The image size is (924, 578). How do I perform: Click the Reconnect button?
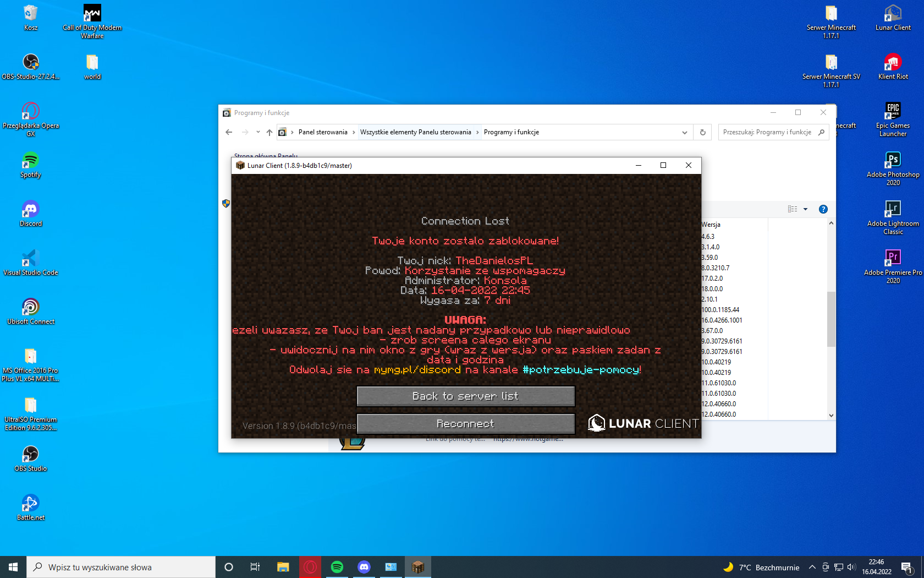point(465,424)
